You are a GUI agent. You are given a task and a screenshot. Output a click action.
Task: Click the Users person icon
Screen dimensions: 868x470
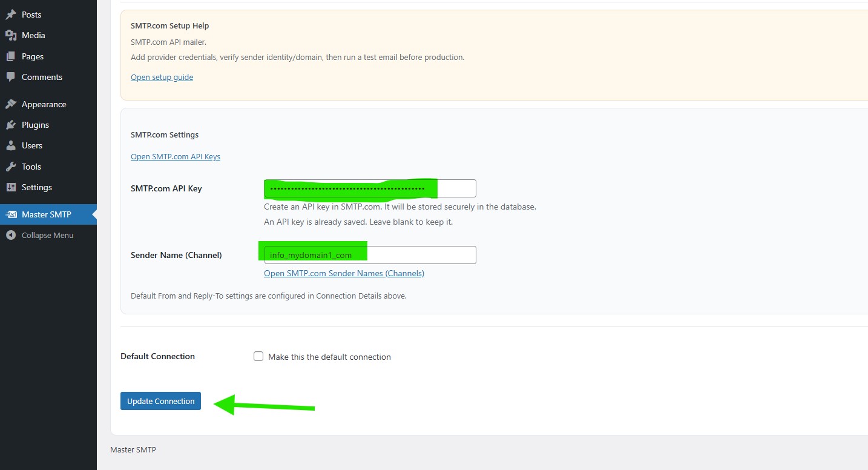pyautogui.click(x=11, y=145)
